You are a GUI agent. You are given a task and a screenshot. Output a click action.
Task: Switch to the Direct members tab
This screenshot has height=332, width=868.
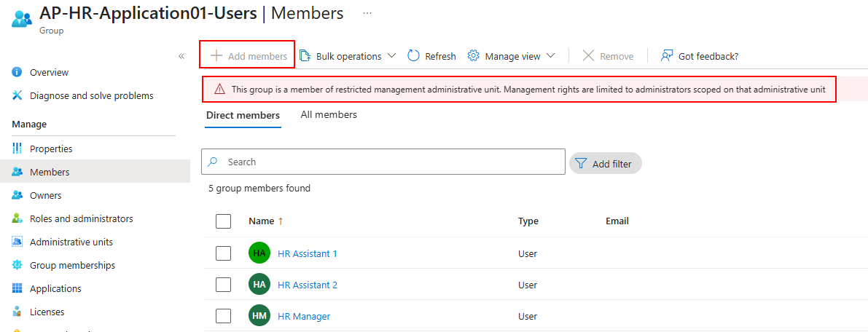243,116
